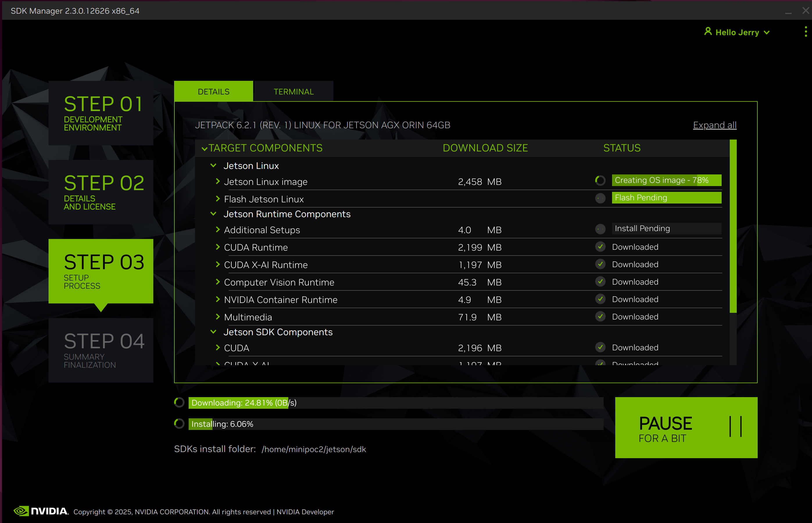Collapse the Target Components header chevron

click(x=204, y=148)
